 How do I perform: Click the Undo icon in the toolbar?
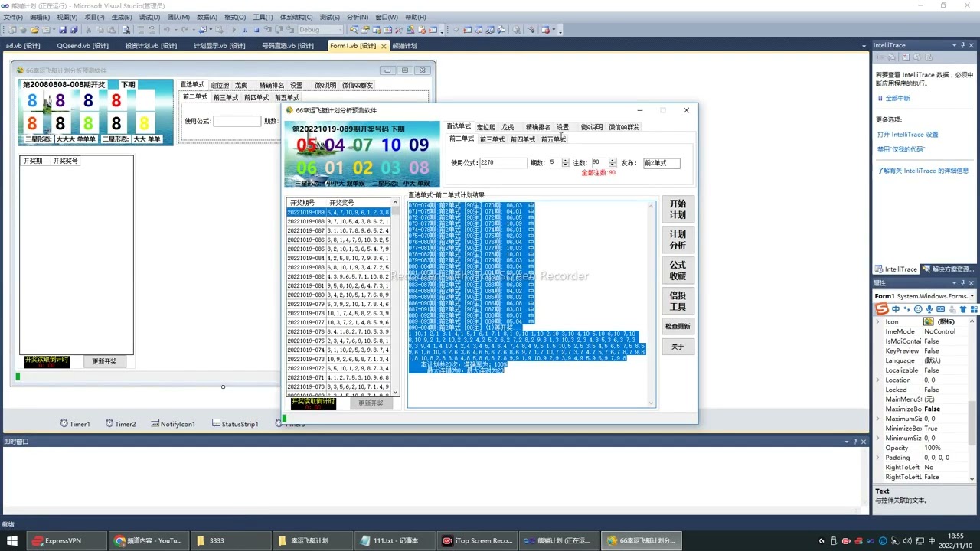[x=166, y=30]
